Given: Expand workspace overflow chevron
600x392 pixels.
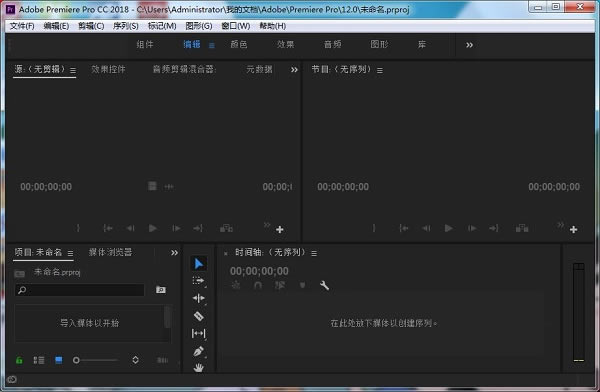Looking at the screenshot, I should coord(470,45).
